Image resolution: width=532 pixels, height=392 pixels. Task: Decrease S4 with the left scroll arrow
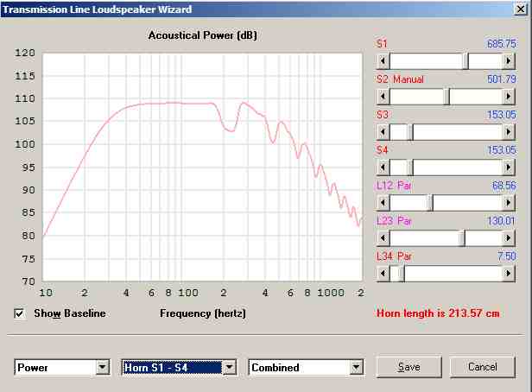coord(383,168)
